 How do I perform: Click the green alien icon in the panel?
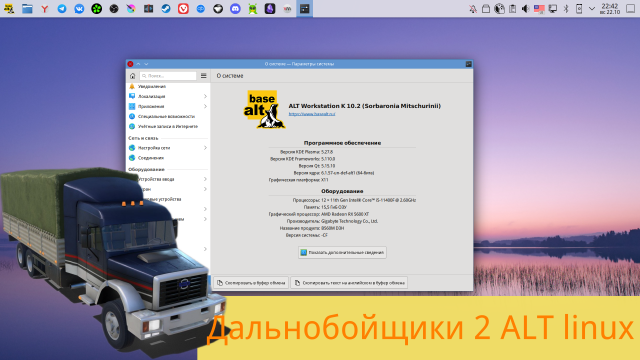click(x=253, y=9)
